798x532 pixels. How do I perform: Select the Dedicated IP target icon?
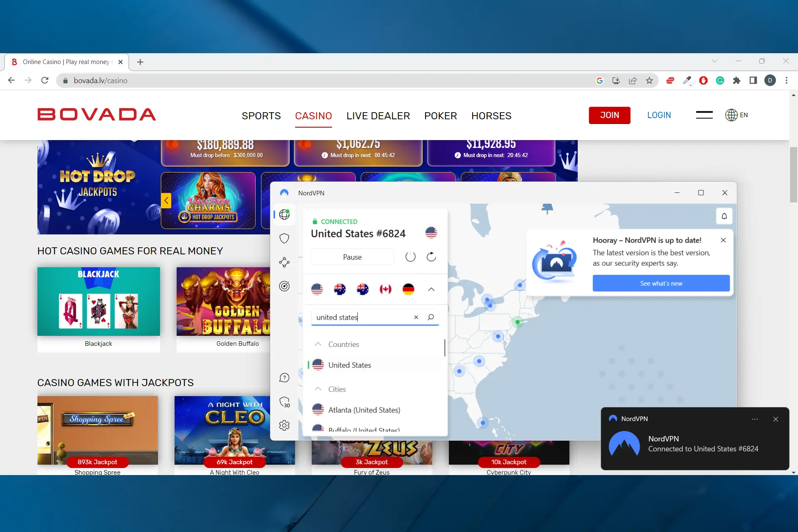(x=284, y=286)
